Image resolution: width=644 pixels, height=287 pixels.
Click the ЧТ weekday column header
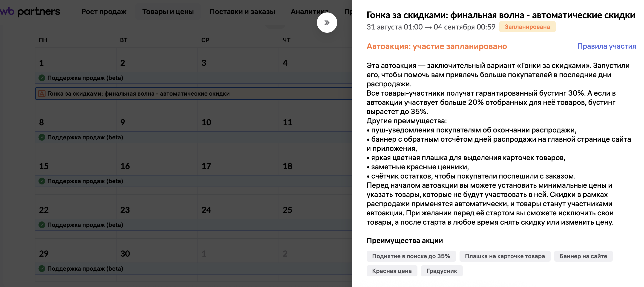pos(287,40)
